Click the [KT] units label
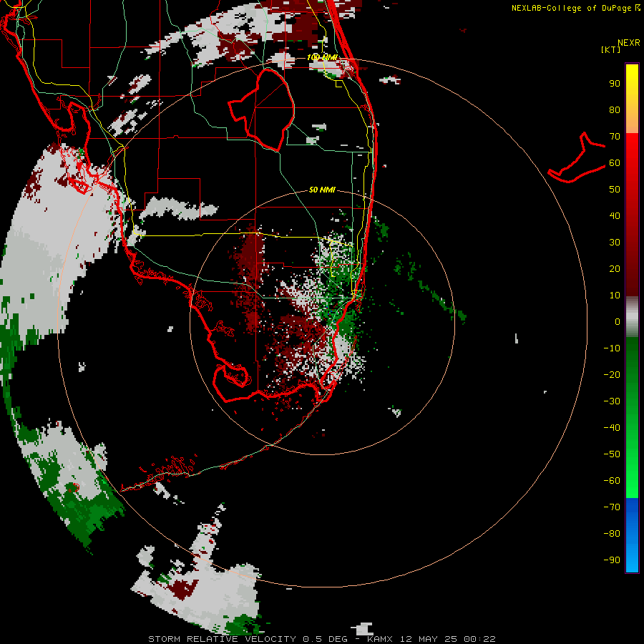 (611, 49)
